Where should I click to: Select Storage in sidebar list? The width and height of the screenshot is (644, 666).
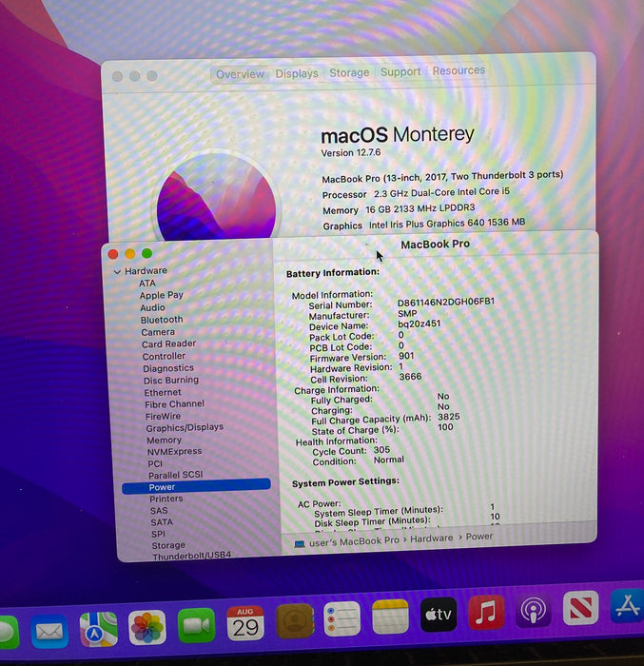click(x=168, y=545)
